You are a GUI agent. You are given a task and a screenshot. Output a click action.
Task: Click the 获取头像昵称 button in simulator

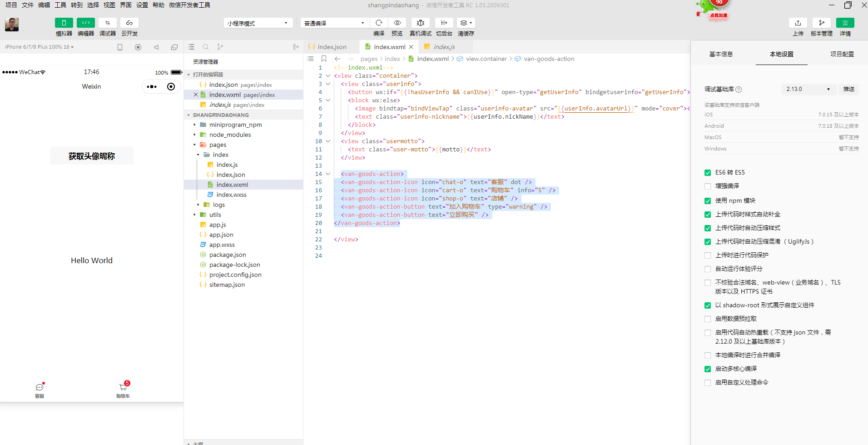pyautogui.click(x=92, y=156)
